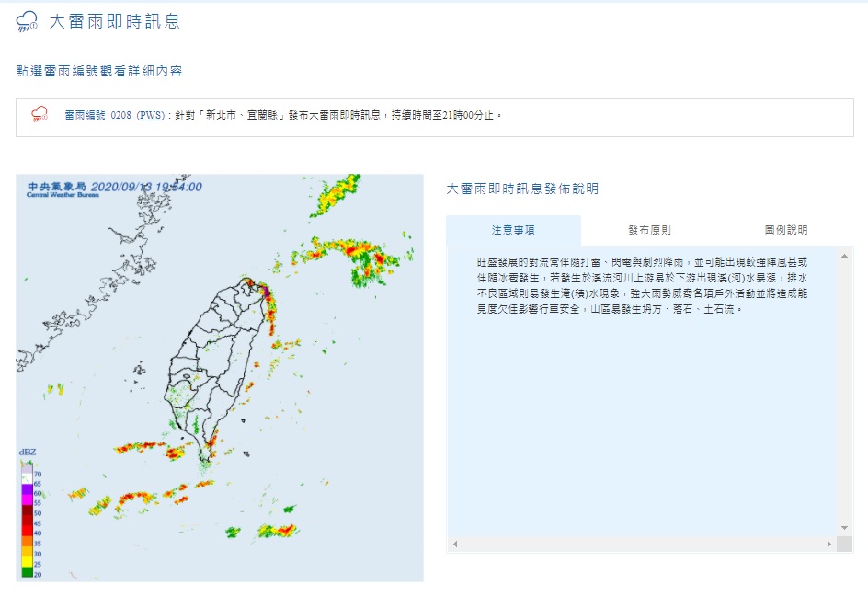Click the green 20 dBZ legend swatch
Image resolution: width=868 pixels, height=608 pixels.
point(27,573)
